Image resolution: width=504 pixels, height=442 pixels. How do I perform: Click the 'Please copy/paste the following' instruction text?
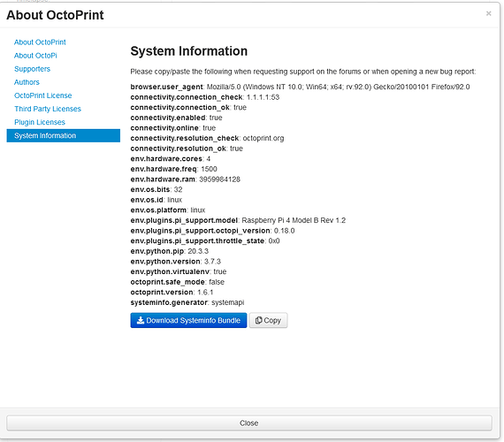tap(302, 72)
